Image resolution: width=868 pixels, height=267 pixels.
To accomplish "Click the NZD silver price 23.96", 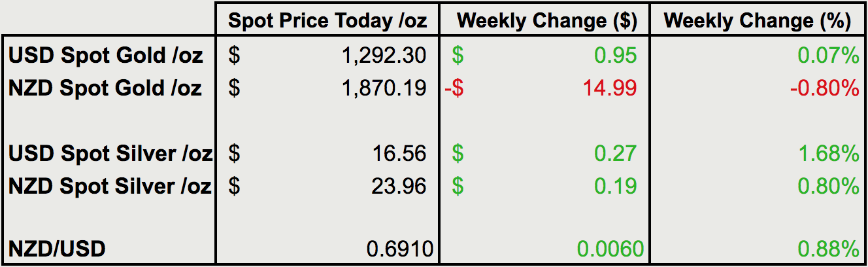I will point(399,186).
